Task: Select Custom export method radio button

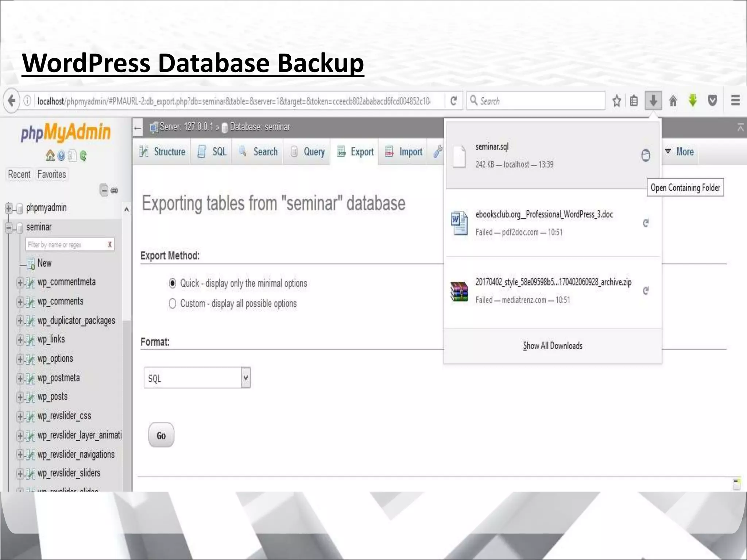Action: click(x=173, y=303)
